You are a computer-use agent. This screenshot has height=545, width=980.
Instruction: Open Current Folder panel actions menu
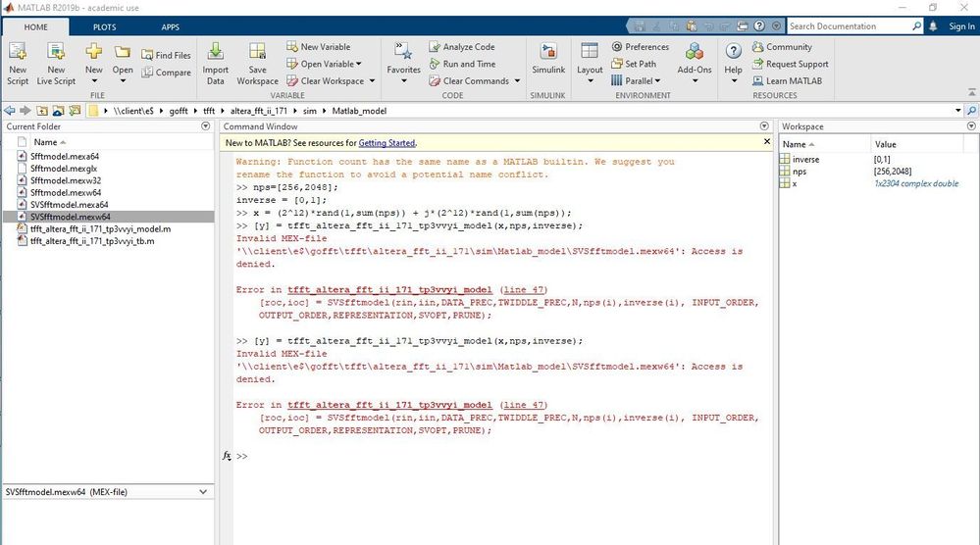(206, 126)
